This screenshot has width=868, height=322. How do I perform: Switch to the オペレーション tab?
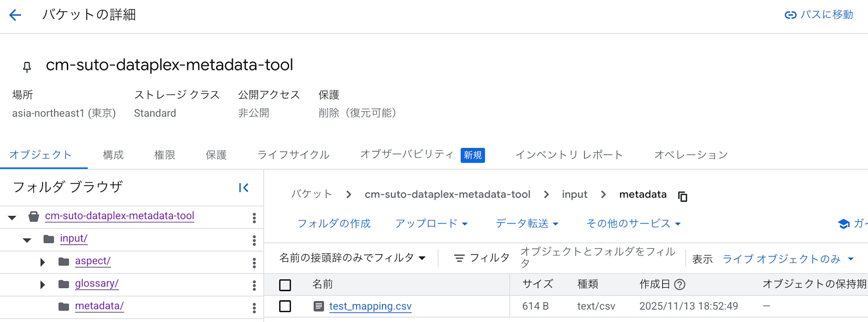tap(691, 155)
